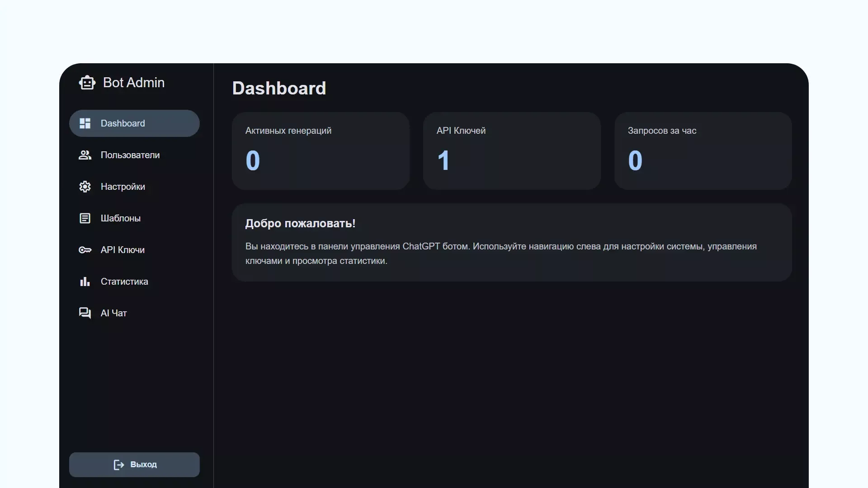
Task: Click the Шаблоны document icon
Action: [x=85, y=218]
